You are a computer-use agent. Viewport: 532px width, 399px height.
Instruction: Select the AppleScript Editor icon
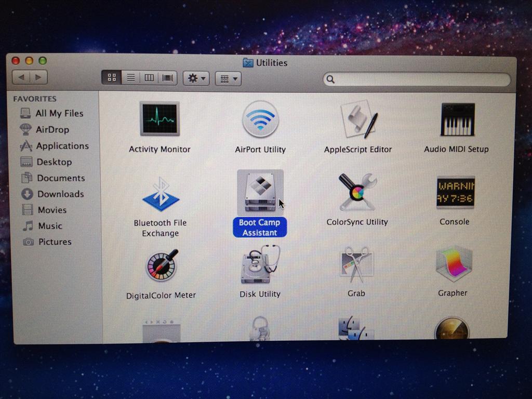[359, 119]
